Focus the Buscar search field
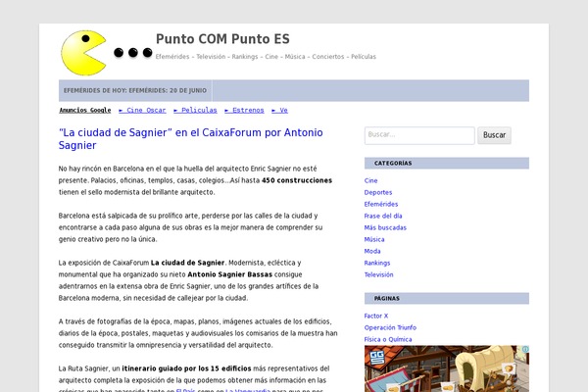 click(419, 135)
